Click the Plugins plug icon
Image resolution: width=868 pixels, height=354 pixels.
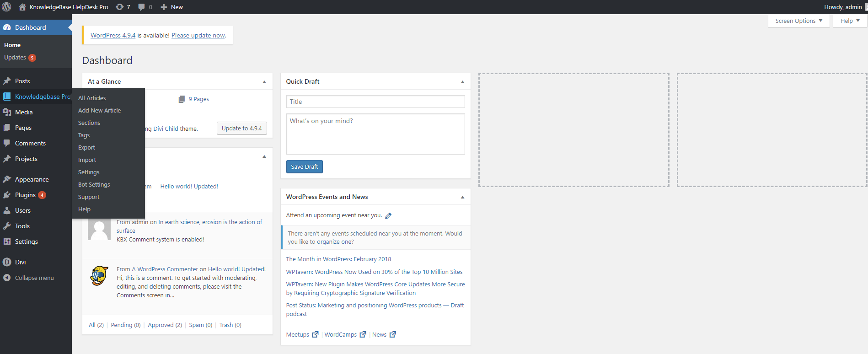tap(7, 195)
